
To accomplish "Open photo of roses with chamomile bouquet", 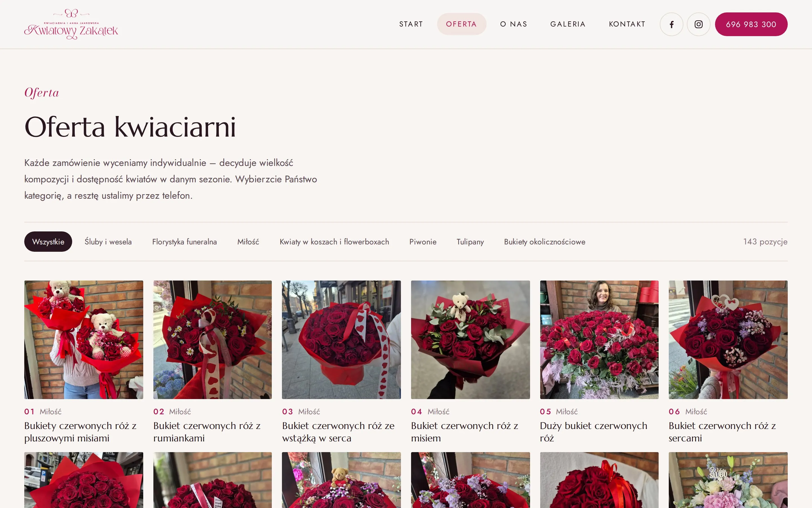I will pos(212,340).
